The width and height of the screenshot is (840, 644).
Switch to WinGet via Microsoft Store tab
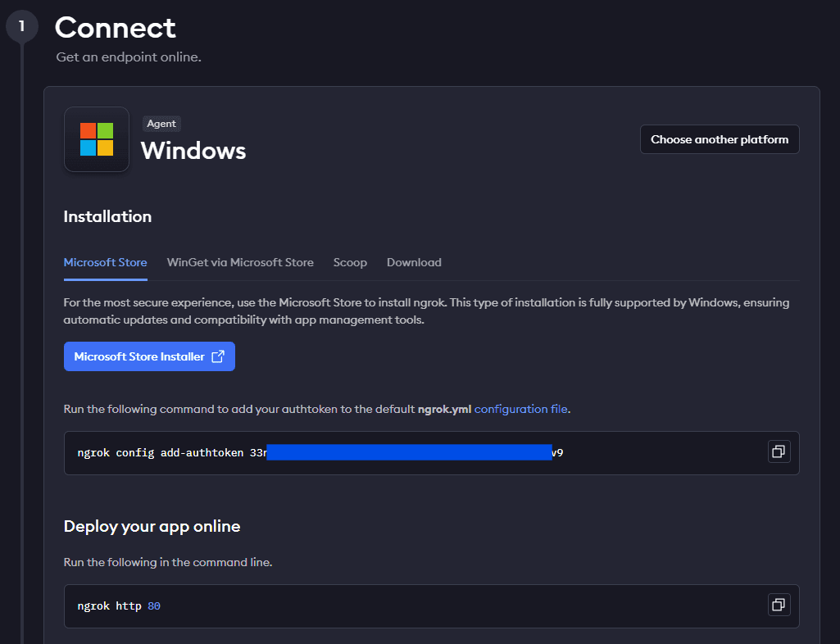click(x=240, y=262)
